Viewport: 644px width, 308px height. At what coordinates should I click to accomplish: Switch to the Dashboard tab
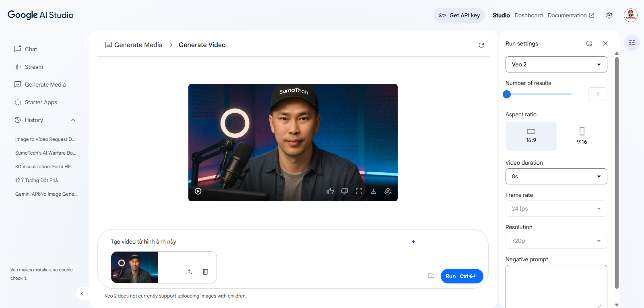click(x=528, y=15)
